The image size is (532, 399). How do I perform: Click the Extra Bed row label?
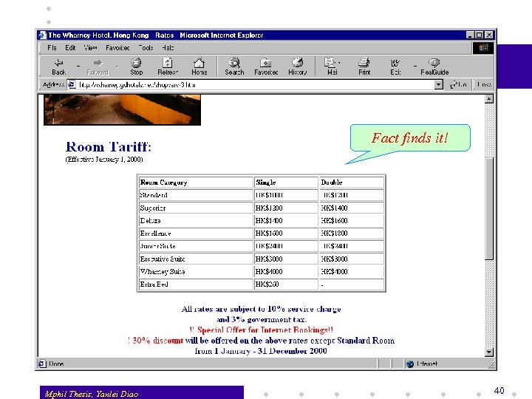click(154, 284)
